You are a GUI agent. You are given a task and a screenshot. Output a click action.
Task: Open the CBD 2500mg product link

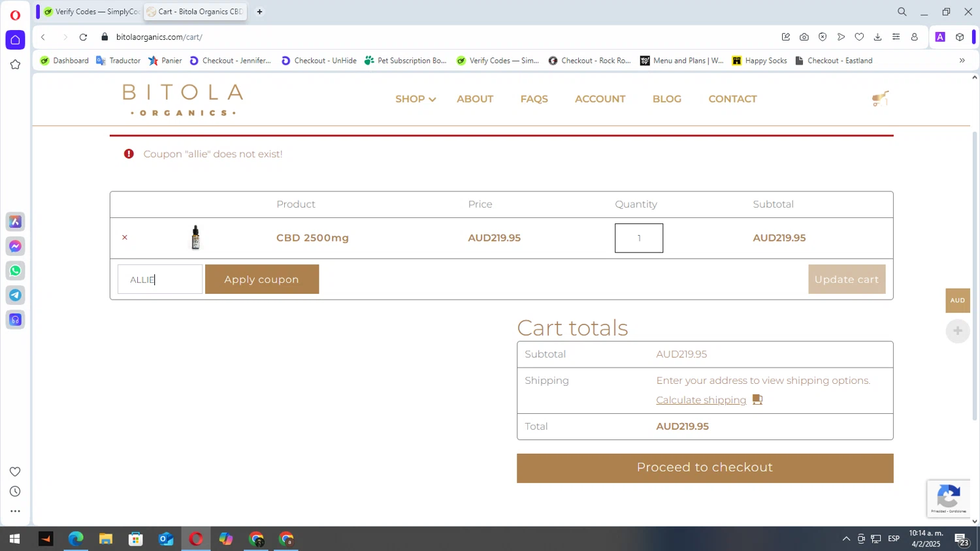click(x=312, y=238)
